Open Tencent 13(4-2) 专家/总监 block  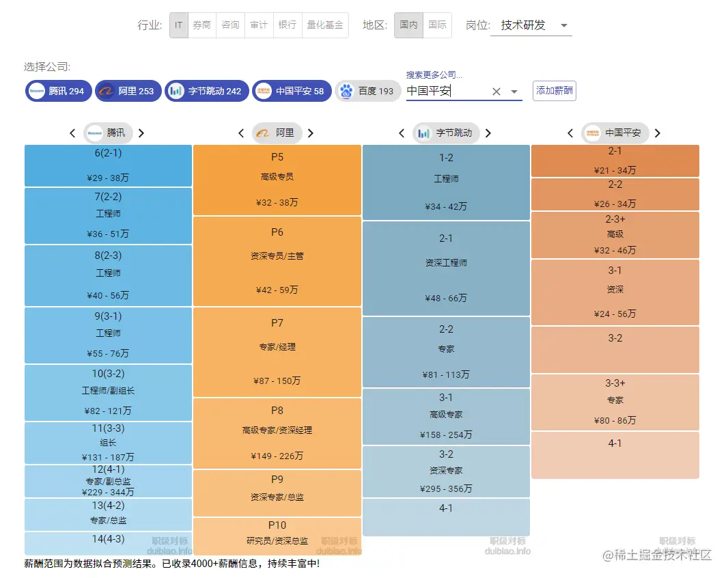coord(108,514)
